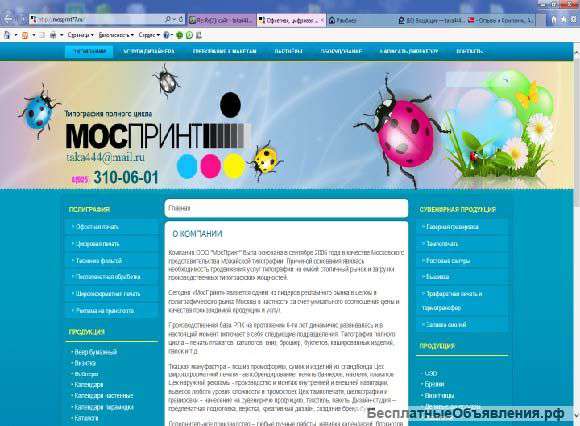580x426 pixels.
Task: Go back using the browser back arrow
Action: point(8,19)
